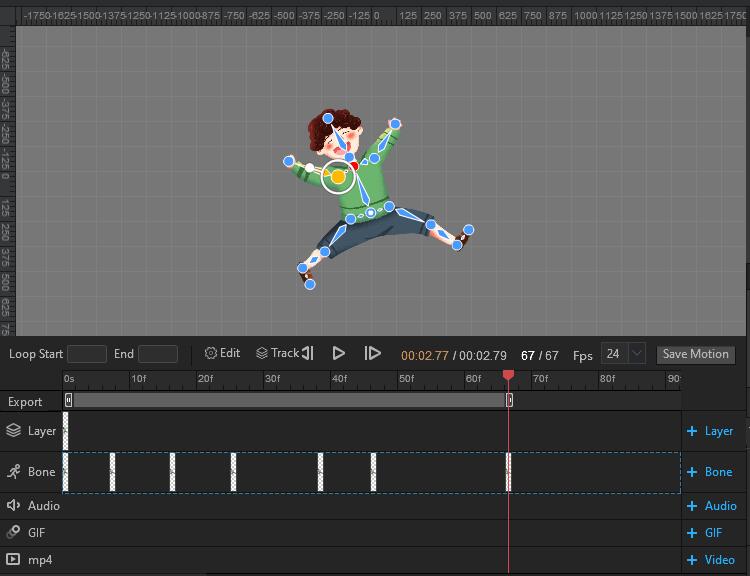The width and height of the screenshot is (750, 576).
Task: Add a new Audio track
Action: (710, 506)
